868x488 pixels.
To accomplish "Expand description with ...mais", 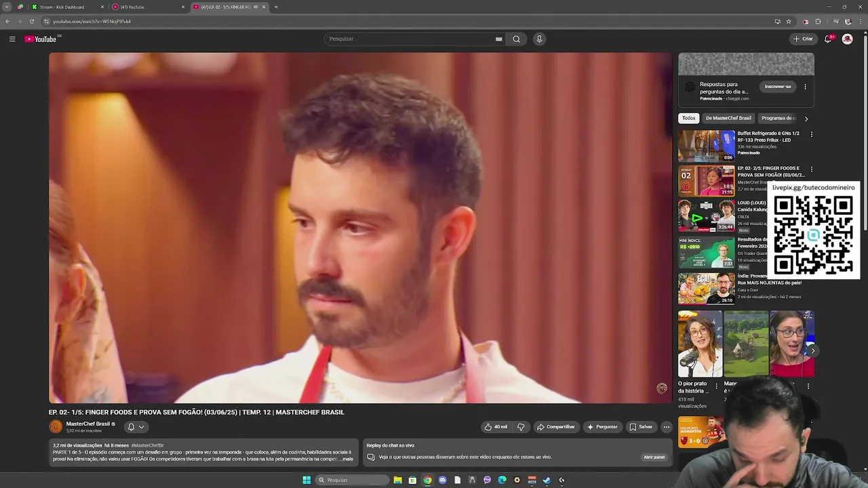I will click(x=347, y=459).
